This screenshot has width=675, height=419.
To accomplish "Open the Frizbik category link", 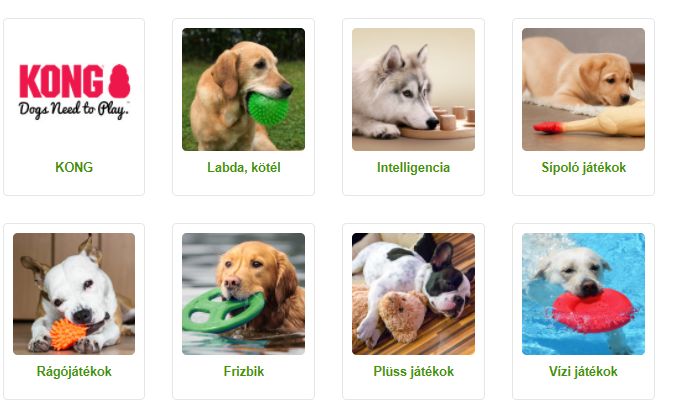I will pos(244,371).
